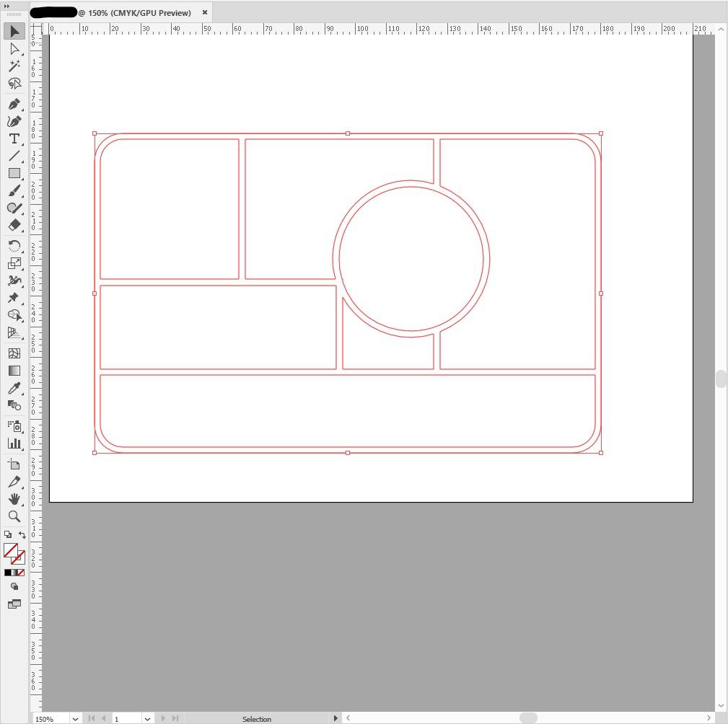Select the Paintbrush tool
728x724 pixels.
coord(14,191)
